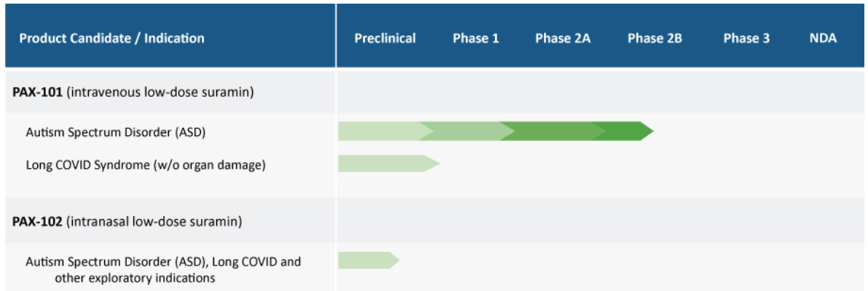Click the PAX-102 ASD, Long COVID exploratory indications text
The height and width of the screenshot is (291, 868).
pos(163,269)
